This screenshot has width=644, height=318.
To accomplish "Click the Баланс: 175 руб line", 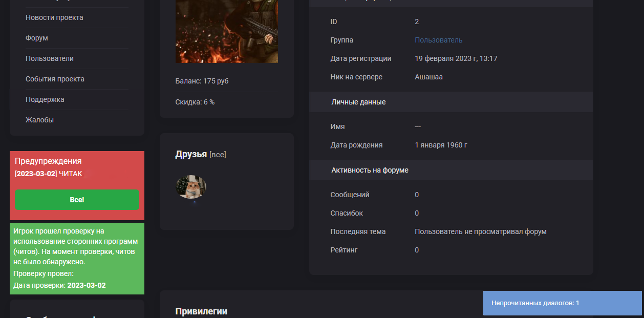I will tap(202, 81).
